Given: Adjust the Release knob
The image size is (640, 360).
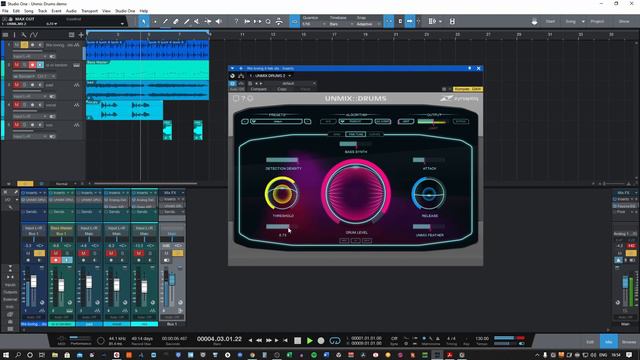Looking at the screenshot, I should [x=429, y=194].
